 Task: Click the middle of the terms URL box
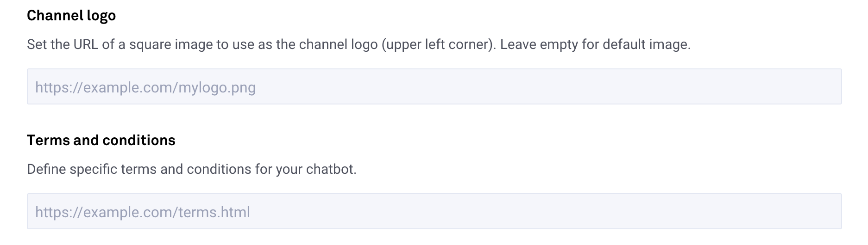pos(434,211)
